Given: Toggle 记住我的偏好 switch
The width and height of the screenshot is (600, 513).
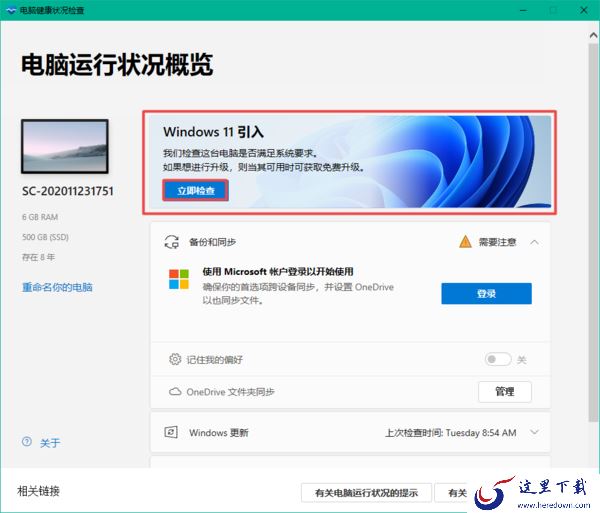Looking at the screenshot, I should pyautogui.click(x=498, y=359).
